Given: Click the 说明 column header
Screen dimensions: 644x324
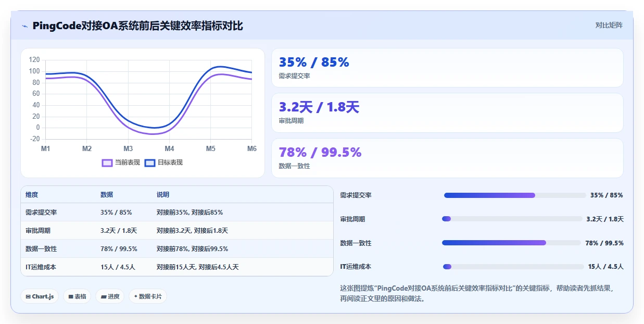Looking at the screenshot, I should (x=163, y=195).
